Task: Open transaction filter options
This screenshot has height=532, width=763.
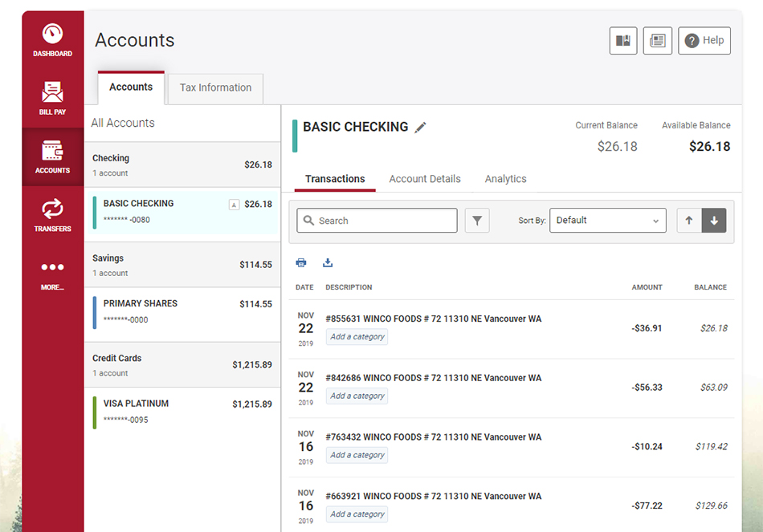Action: pyautogui.click(x=477, y=221)
